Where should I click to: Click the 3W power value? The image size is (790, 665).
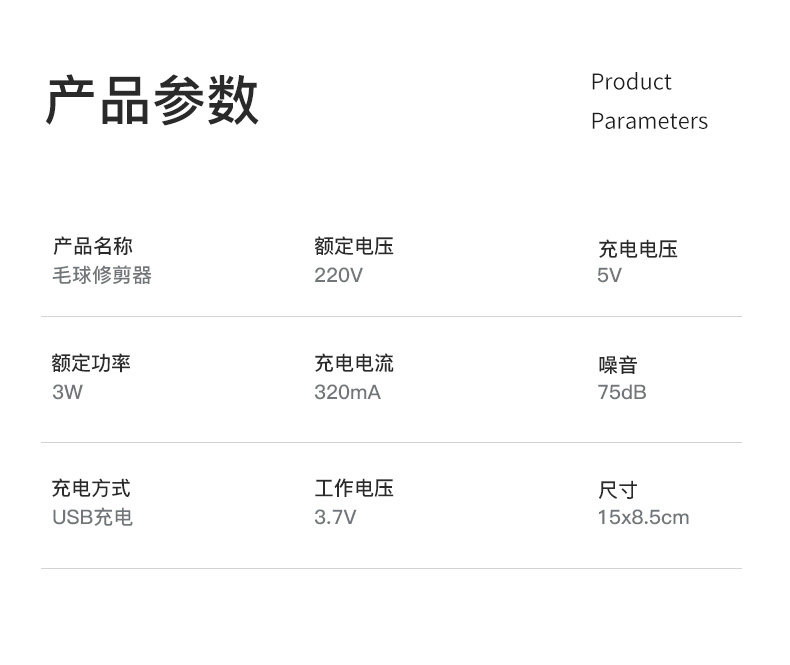(67, 392)
